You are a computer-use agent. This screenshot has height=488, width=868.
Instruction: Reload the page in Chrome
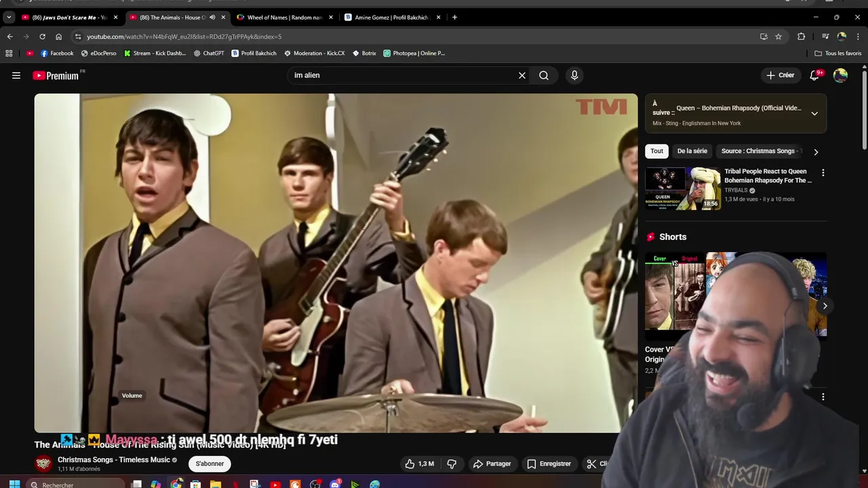[x=42, y=37]
